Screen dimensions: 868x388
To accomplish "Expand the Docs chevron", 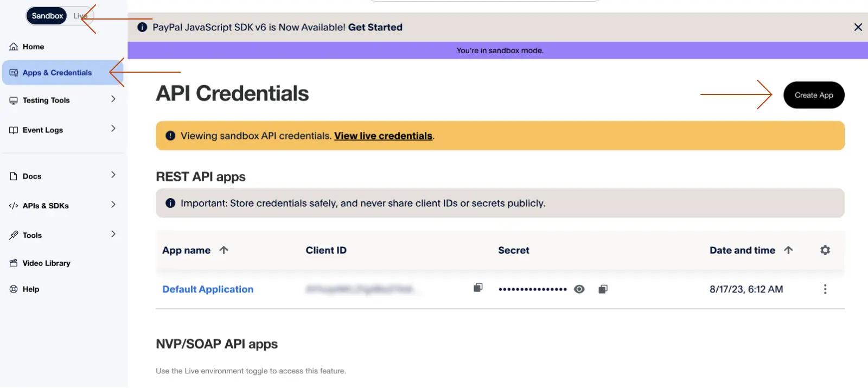I will pos(113,175).
